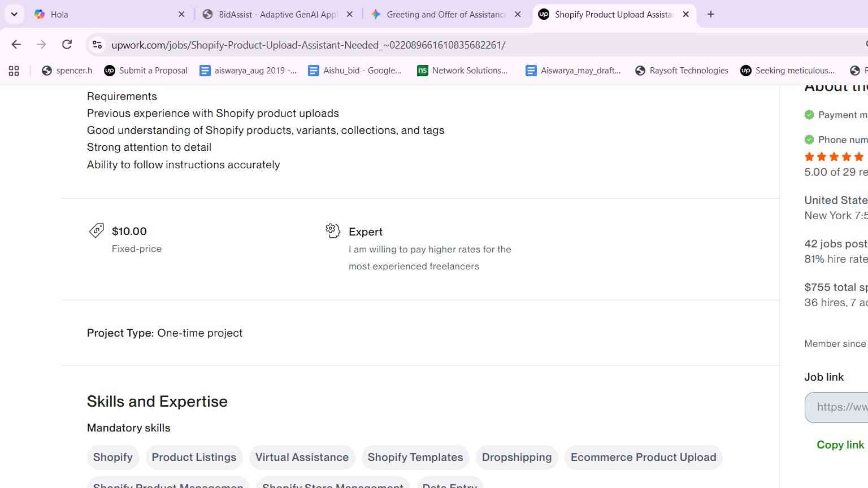Open the Raysoft Technologies bookmark
This screenshot has height=488, width=868.
click(x=682, y=71)
